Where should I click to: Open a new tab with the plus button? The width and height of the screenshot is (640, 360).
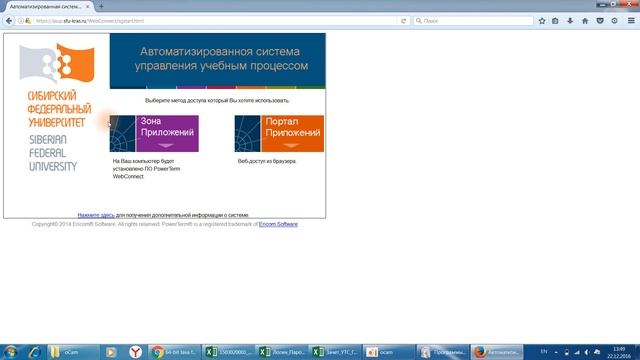click(101, 7)
